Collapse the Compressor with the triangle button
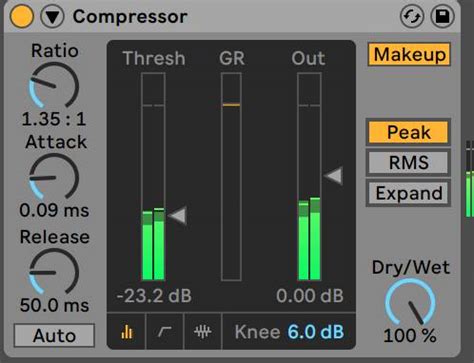 coord(52,16)
